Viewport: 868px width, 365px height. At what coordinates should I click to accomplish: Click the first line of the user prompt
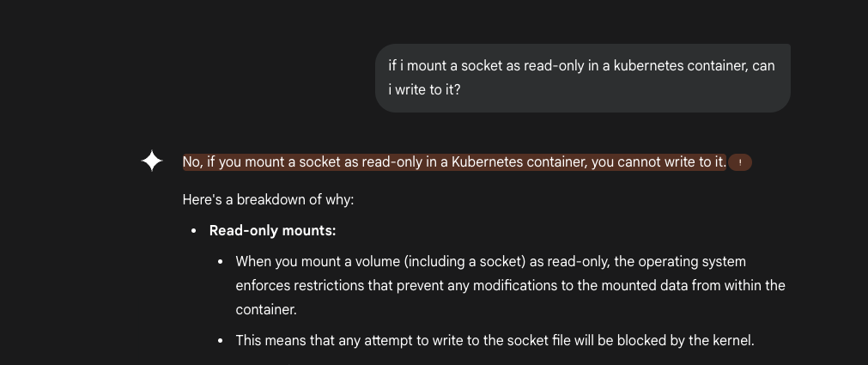tap(581, 66)
